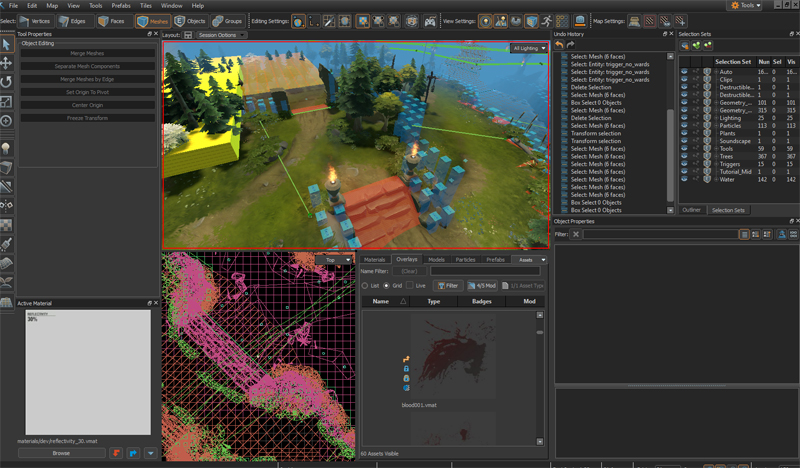The image size is (800, 468).
Task: Click the running figure view settings icon
Action: pos(549,20)
